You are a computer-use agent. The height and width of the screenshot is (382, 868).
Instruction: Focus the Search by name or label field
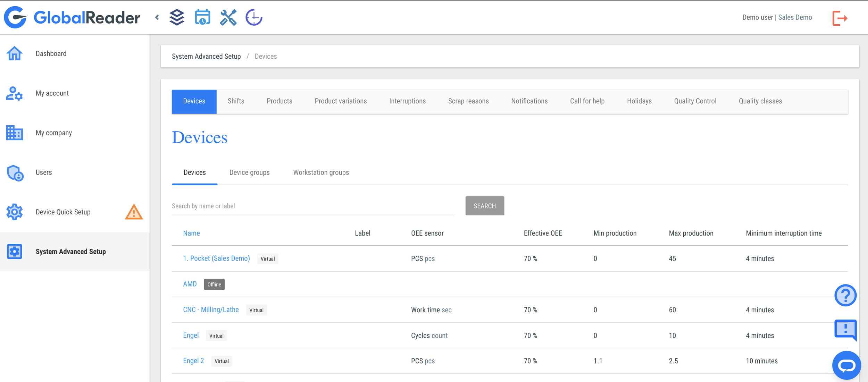(312, 206)
